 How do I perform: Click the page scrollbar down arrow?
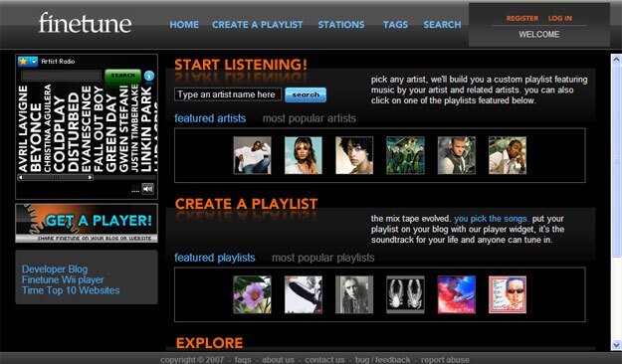point(616,344)
